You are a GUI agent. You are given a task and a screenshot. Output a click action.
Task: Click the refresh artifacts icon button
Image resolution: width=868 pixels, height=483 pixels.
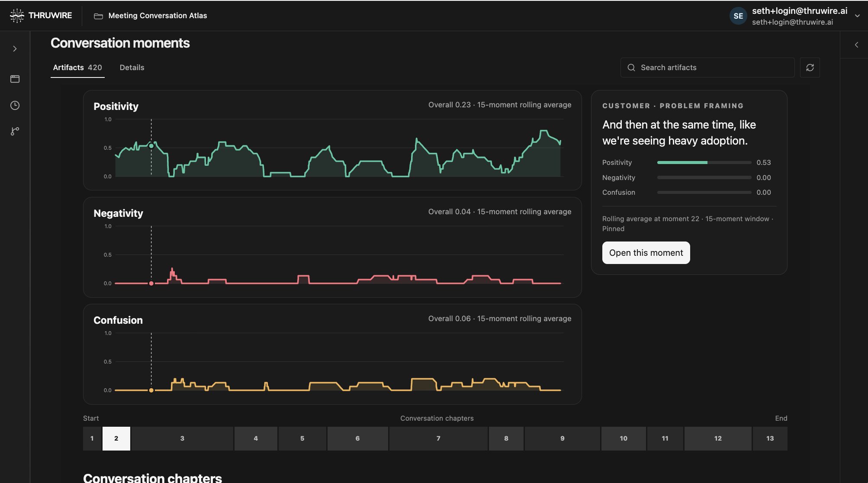pyautogui.click(x=810, y=68)
